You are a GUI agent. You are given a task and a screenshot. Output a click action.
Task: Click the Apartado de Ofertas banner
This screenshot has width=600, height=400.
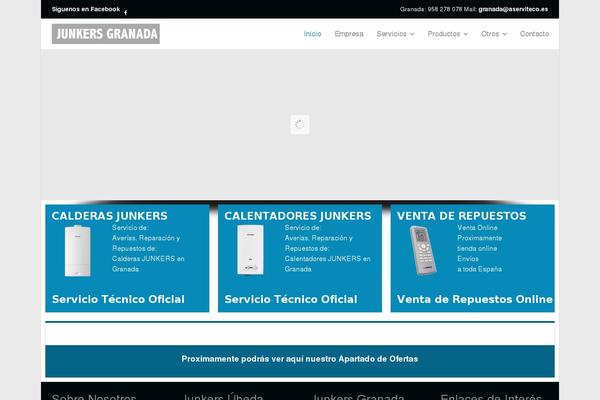pos(300,361)
